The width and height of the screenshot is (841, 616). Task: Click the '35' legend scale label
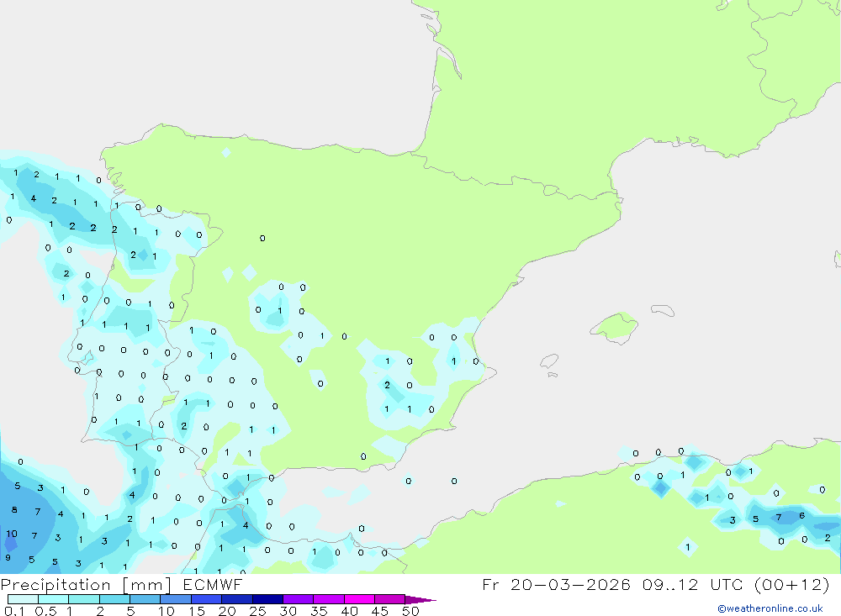tap(319, 611)
